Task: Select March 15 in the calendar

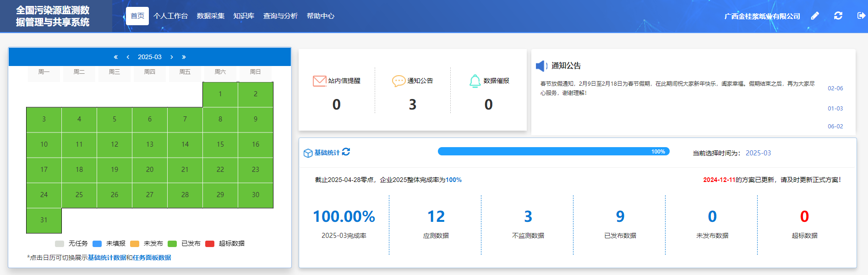Action: (220, 144)
